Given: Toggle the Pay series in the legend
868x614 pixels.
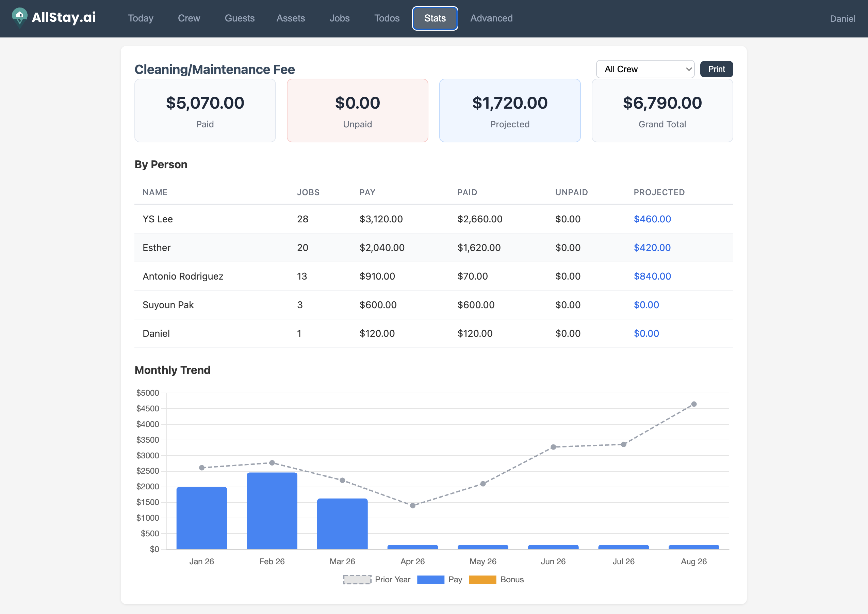Looking at the screenshot, I should pos(439,580).
